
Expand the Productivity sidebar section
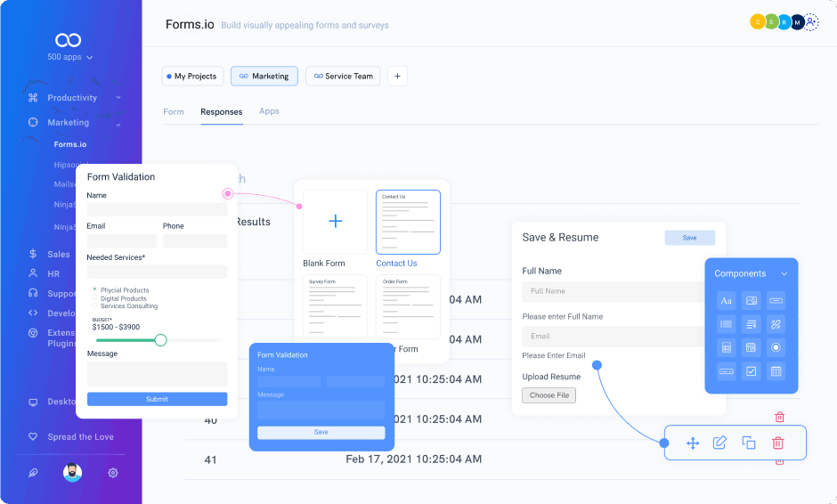pyautogui.click(x=118, y=98)
